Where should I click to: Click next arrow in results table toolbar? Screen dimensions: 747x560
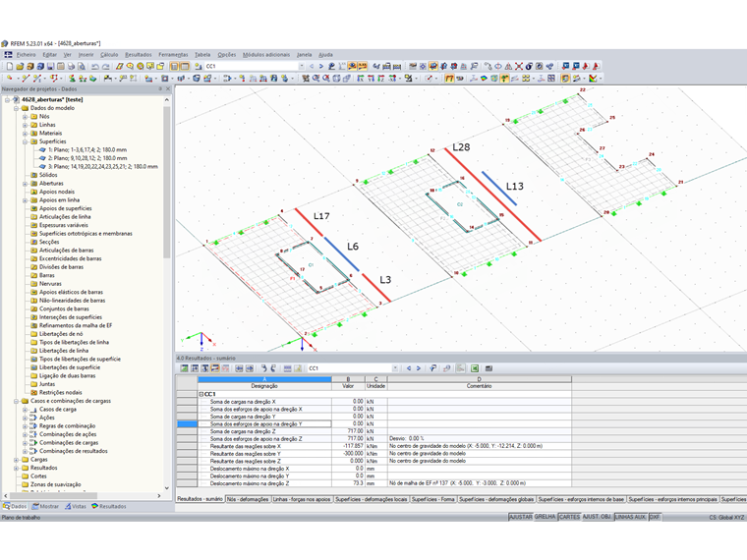click(419, 368)
